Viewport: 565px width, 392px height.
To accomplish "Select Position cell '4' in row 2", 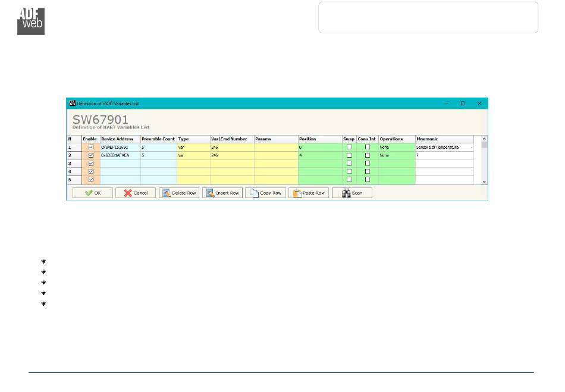I will pos(320,155).
